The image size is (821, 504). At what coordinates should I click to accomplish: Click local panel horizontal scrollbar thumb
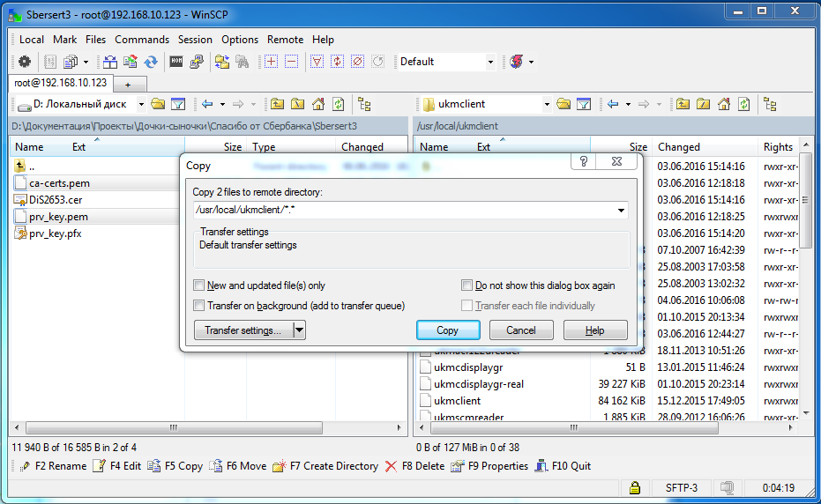tap(174, 427)
